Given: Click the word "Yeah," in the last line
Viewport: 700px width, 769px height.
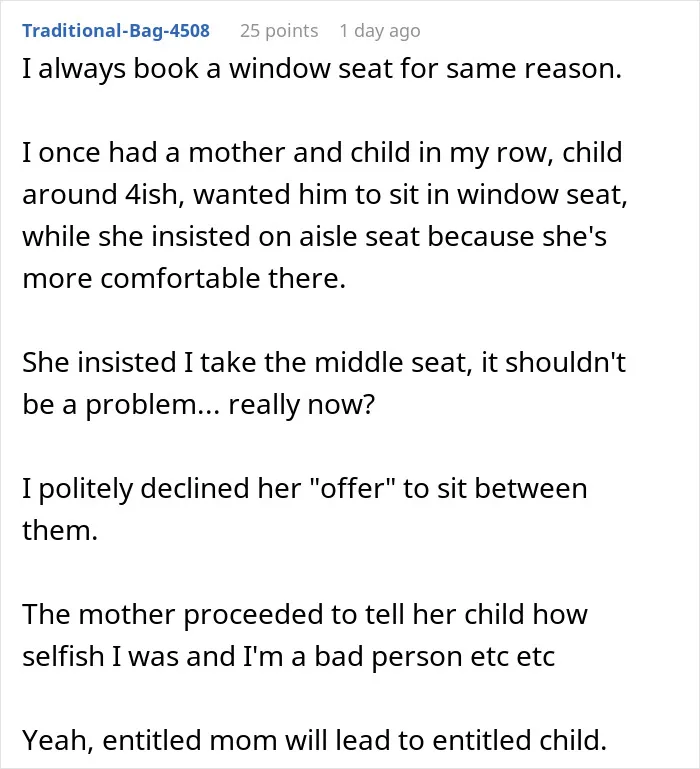Looking at the screenshot, I should [58, 741].
